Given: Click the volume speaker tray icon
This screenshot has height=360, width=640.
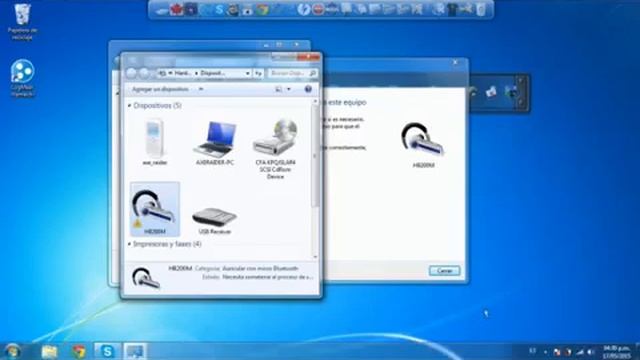Looking at the screenshot, I should 591,351.
